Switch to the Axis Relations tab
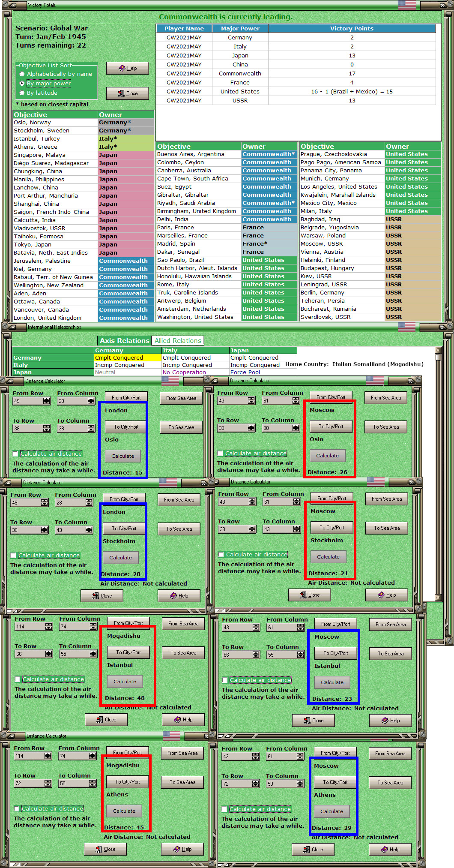The height and width of the screenshot is (868, 454). (124, 341)
